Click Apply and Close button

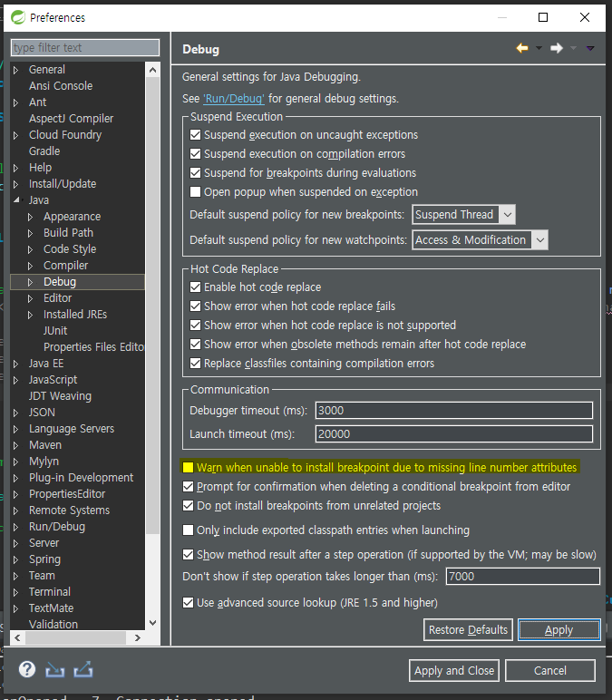click(454, 671)
